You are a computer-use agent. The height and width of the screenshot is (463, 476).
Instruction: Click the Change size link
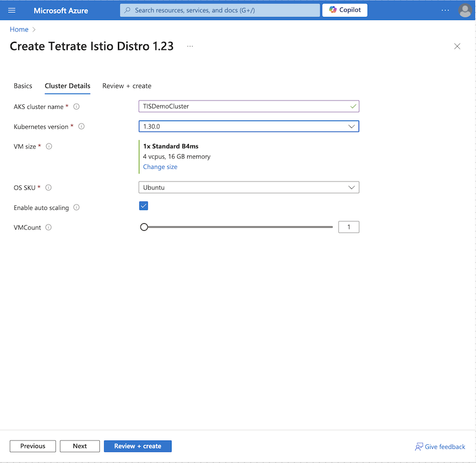[160, 167]
